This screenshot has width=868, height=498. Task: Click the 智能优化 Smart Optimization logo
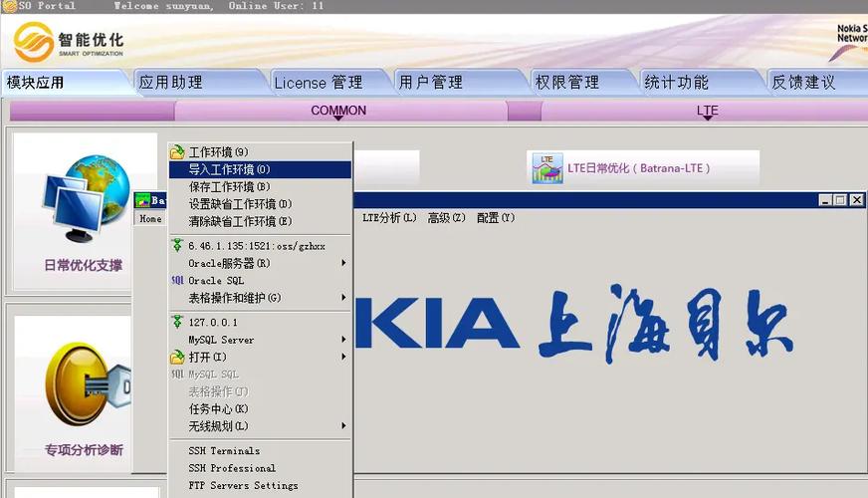point(69,42)
